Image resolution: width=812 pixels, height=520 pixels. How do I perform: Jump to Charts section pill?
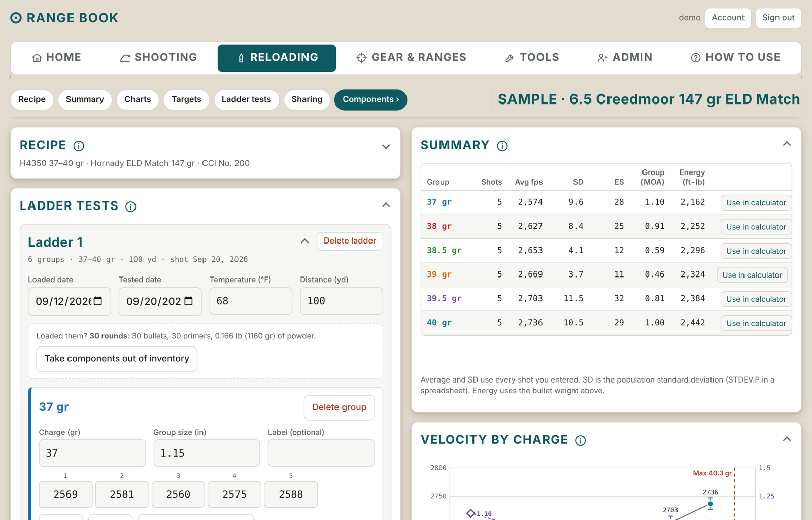138,99
